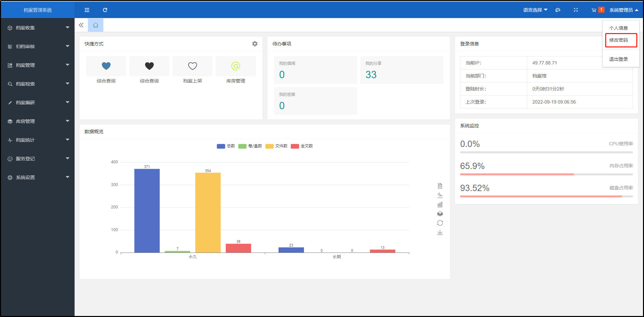Expand the 系统设置 sidebar menu

(37, 177)
